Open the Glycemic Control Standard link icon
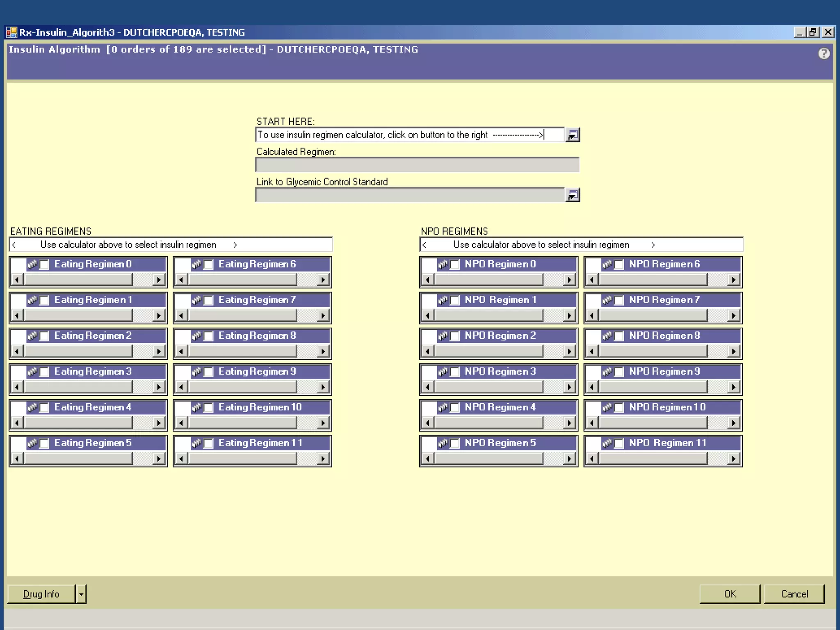Viewport: 840px width, 630px height. tap(572, 195)
